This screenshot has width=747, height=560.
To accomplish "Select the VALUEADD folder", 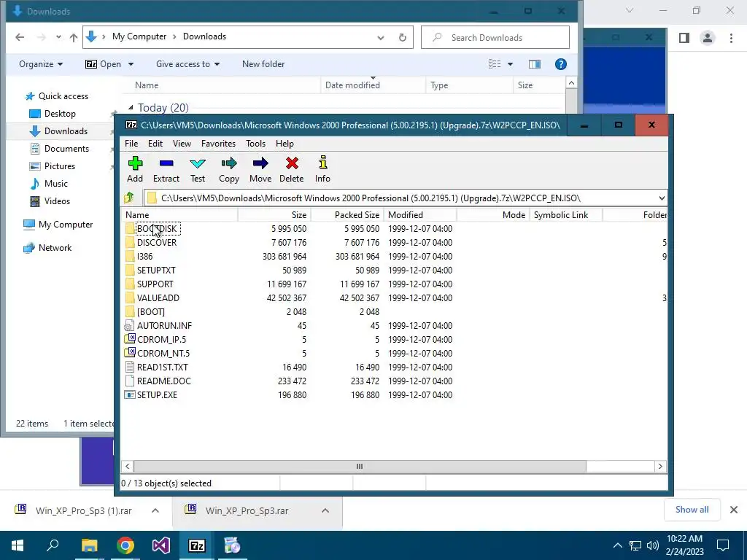I will pyautogui.click(x=158, y=297).
